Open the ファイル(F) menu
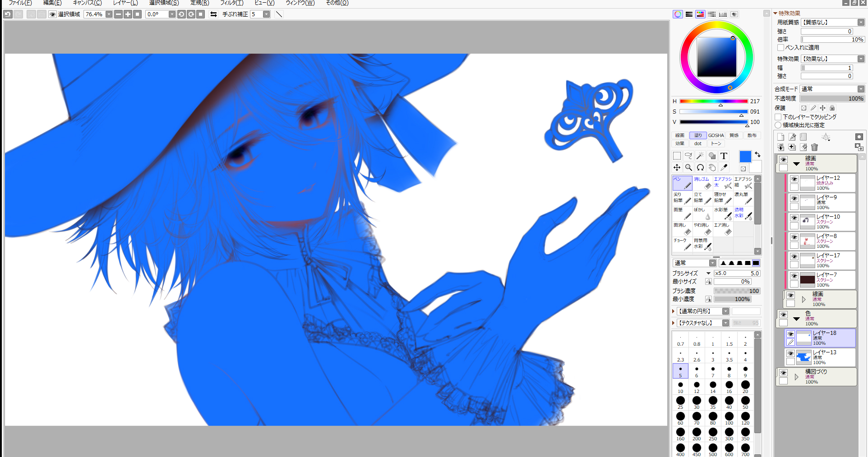Viewport: 868px width, 457px height. [x=20, y=3]
